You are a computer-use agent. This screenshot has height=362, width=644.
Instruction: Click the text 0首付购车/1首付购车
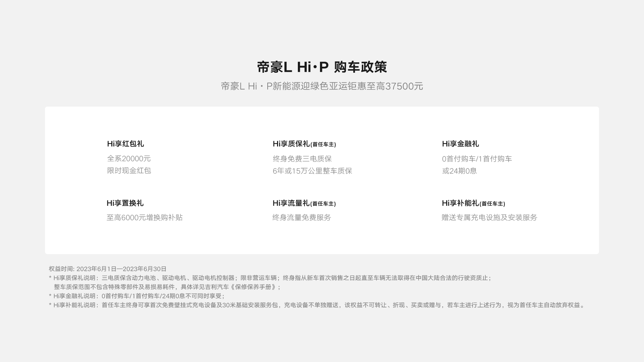pyautogui.click(x=477, y=159)
